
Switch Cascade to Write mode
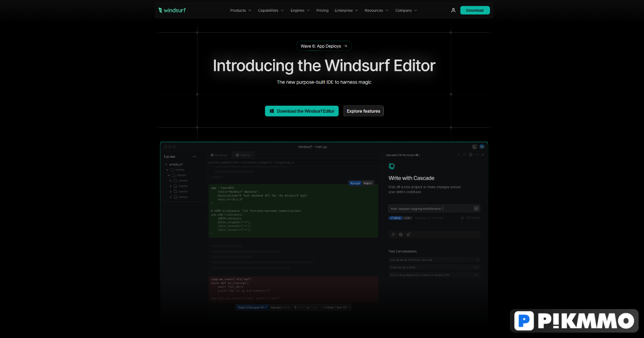[396, 218]
